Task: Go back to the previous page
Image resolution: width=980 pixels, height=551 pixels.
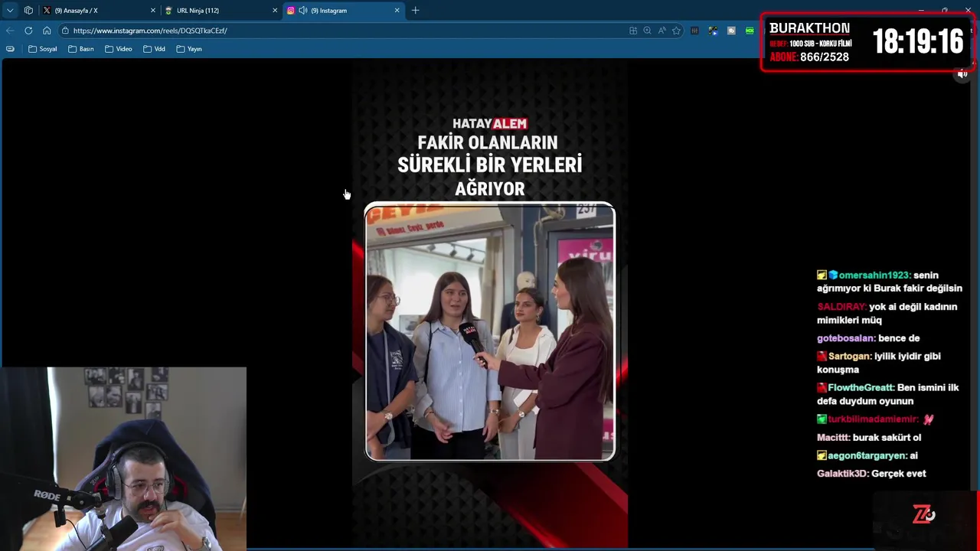Action: point(9,31)
